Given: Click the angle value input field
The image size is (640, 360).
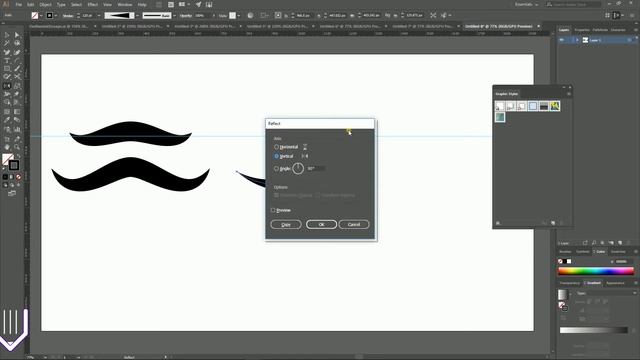Looking at the screenshot, I should click(316, 169).
